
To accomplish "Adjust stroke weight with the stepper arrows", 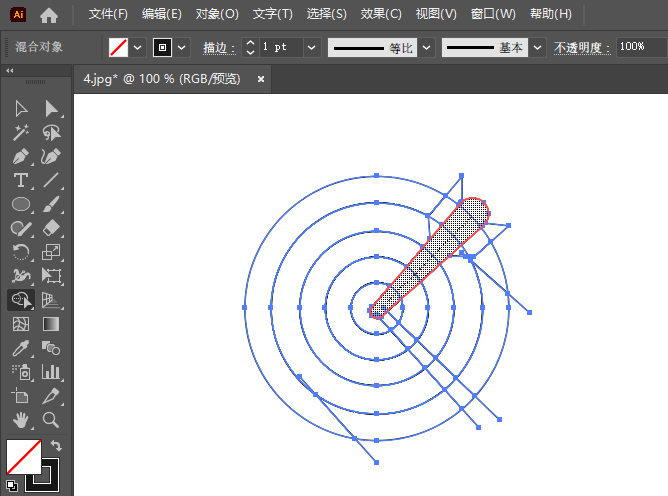I will [250, 47].
